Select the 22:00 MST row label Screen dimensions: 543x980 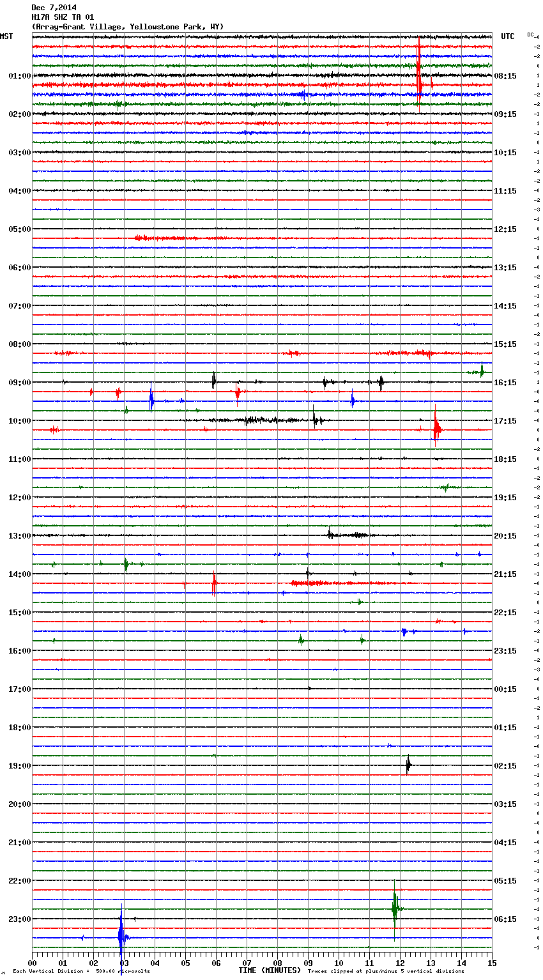click(x=20, y=881)
